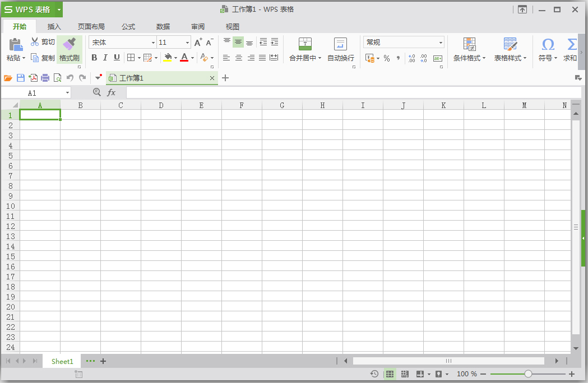
Task: Expand the number format 常规 dropdown
Action: tap(441, 42)
